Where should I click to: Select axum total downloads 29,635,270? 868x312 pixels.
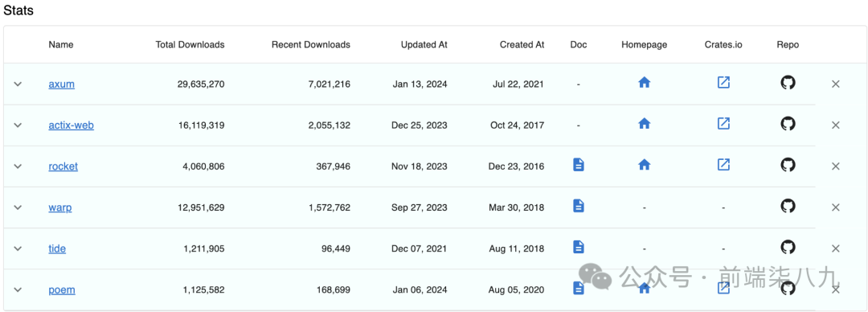[x=201, y=84]
